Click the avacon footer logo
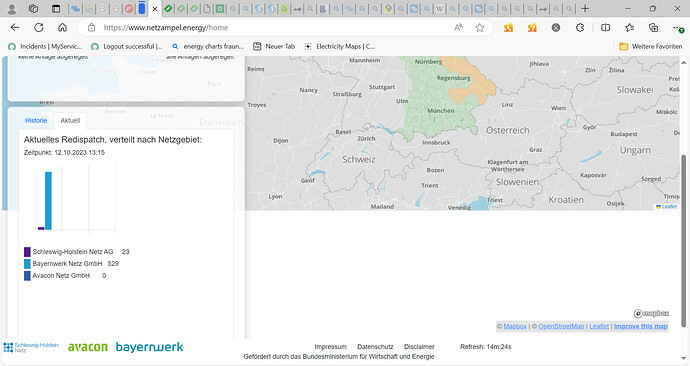 coord(88,347)
